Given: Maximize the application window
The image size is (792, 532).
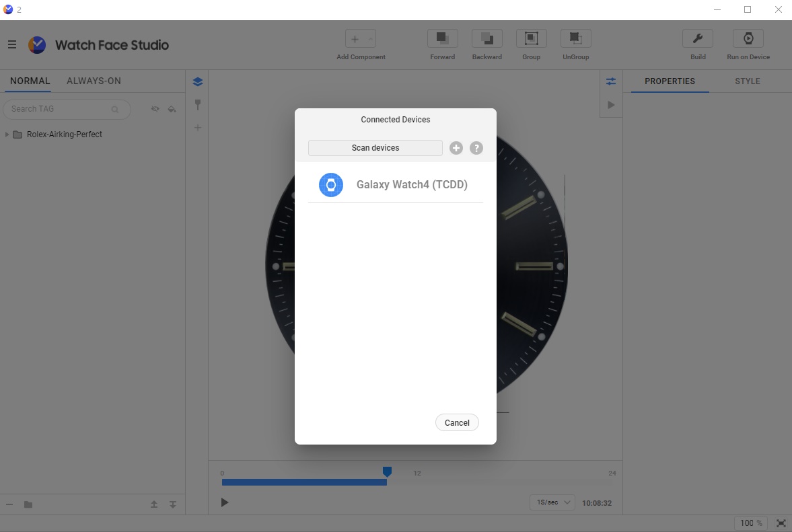Looking at the screenshot, I should (x=748, y=9).
